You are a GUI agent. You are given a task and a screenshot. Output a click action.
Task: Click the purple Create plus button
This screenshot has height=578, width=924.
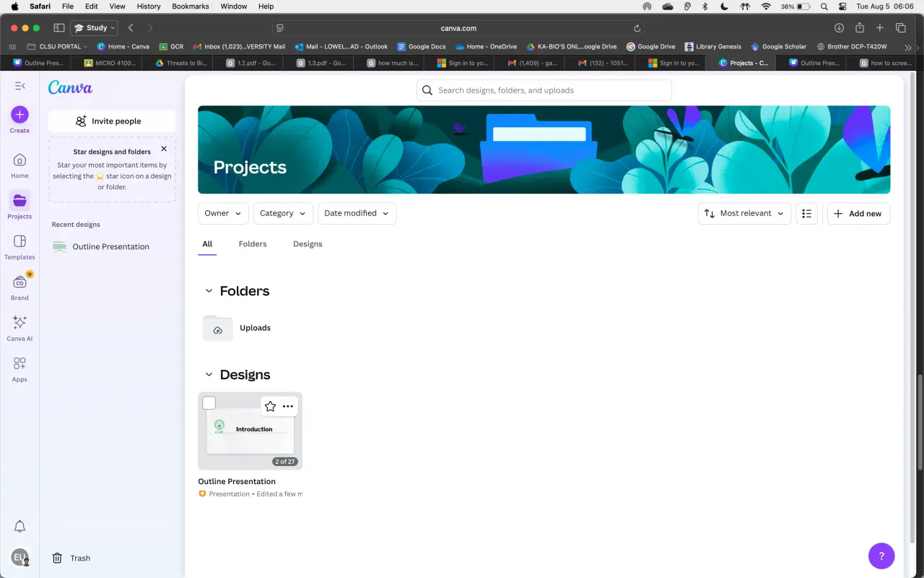click(x=19, y=115)
